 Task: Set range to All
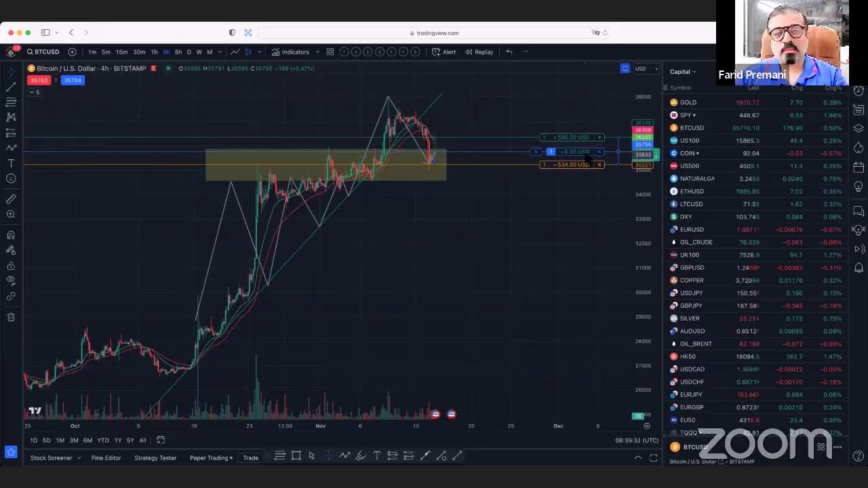coord(142,441)
